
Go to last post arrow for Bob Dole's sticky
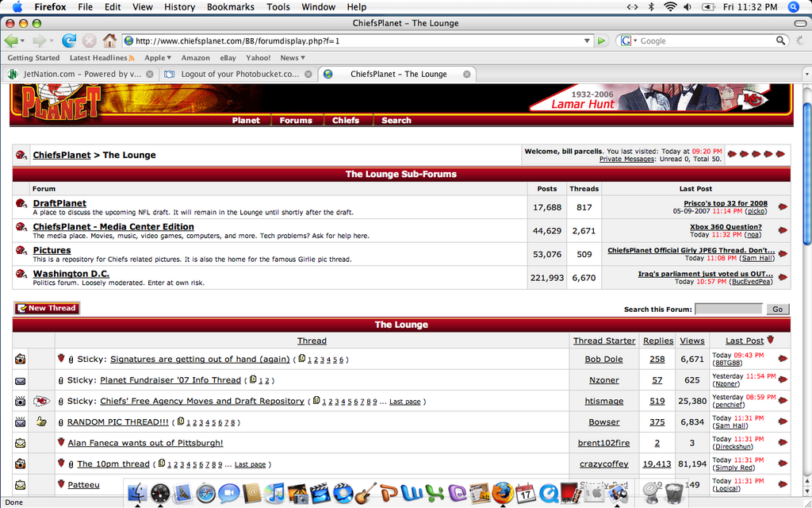click(x=783, y=358)
